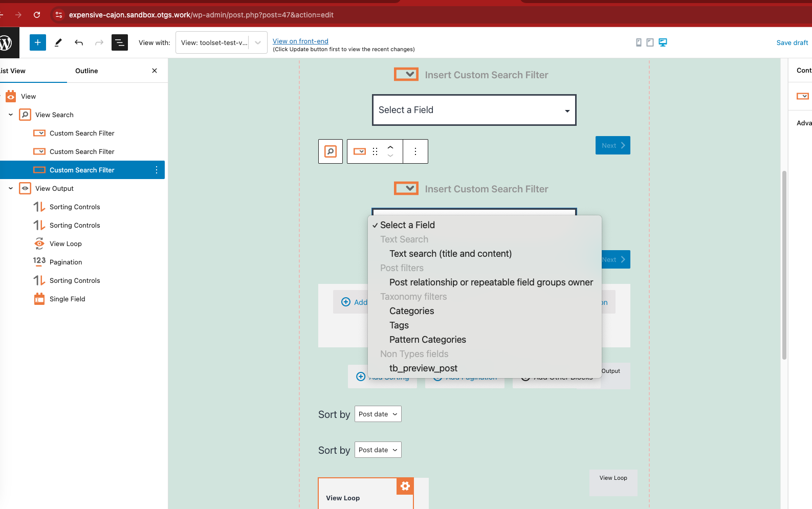The width and height of the screenshot is (812, 509).
Task: Switch to desktop preview device icon
Action: pos(663,42)
